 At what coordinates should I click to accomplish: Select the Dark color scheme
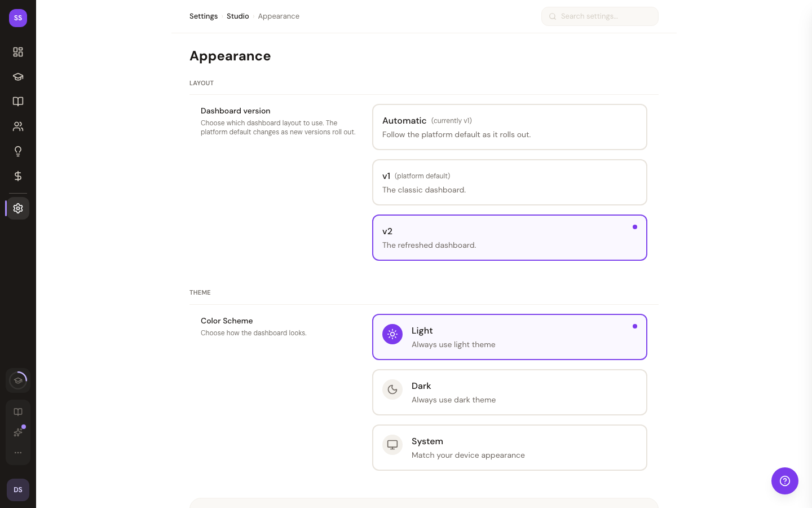tap(509, 392)
